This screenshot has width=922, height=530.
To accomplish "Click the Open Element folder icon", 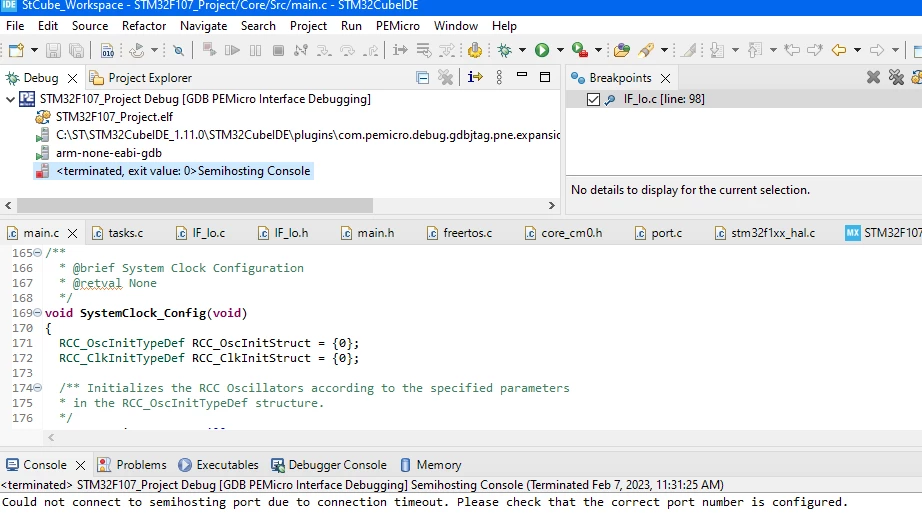I will click(x=622, y=51).
